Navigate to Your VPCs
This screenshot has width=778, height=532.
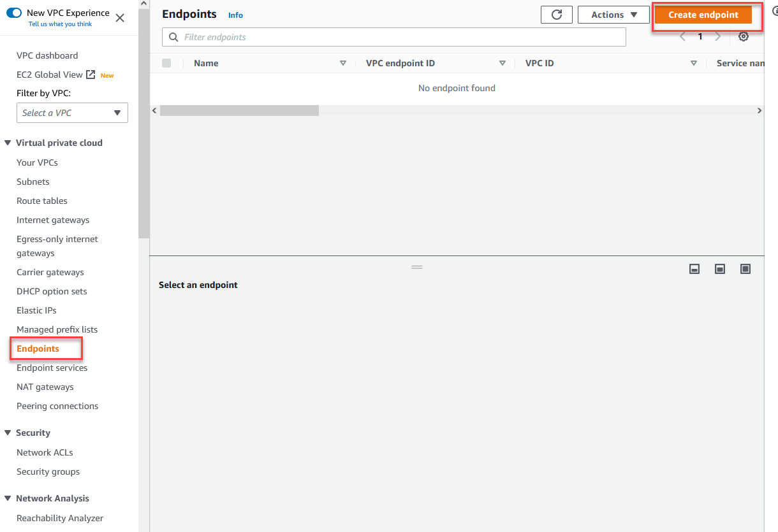37,162
